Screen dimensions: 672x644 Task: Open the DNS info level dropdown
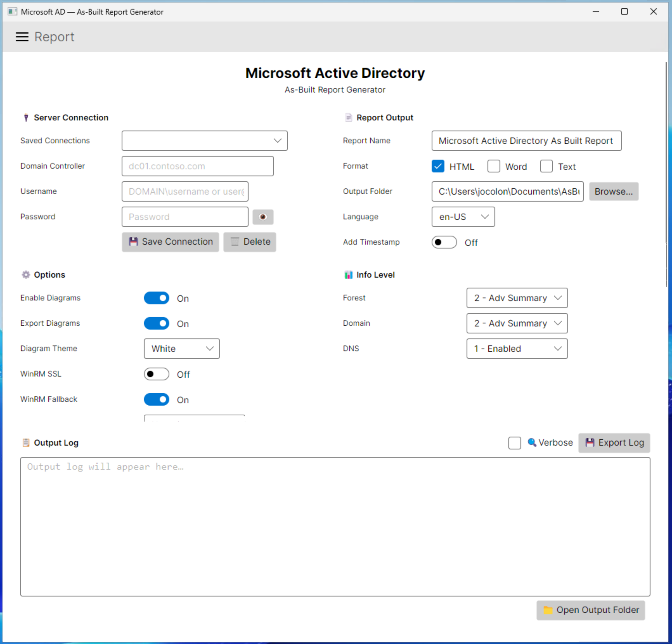coord(517,349)
